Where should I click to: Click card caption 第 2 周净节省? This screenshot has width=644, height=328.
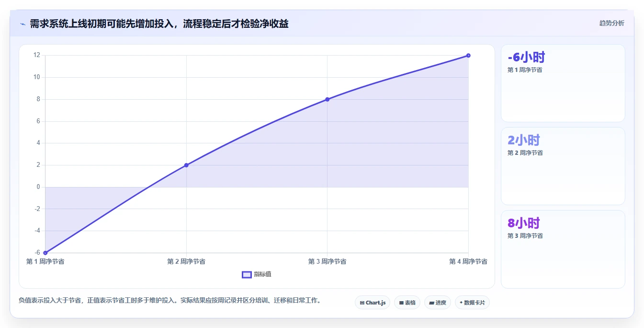click(525, 153)
